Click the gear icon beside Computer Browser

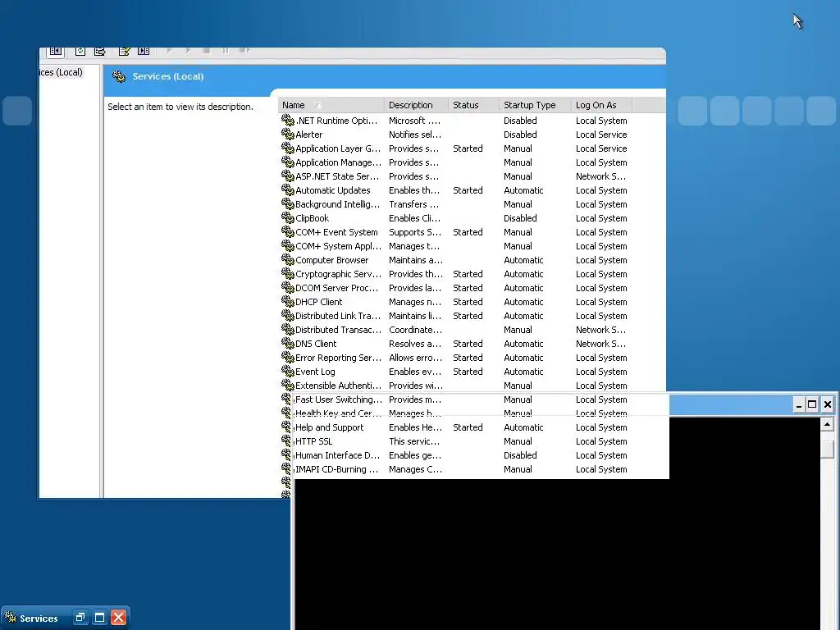coord(288,260)
